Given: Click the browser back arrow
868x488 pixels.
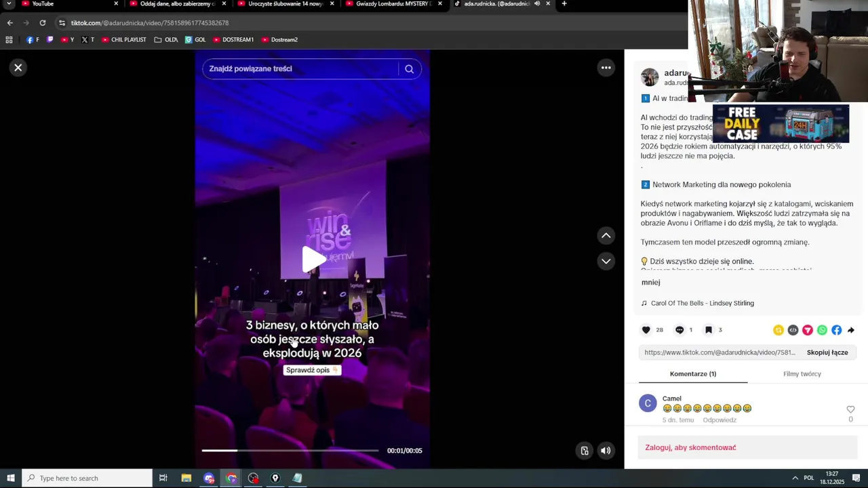Looking at the screenshot, I should [x=9, y=23].
